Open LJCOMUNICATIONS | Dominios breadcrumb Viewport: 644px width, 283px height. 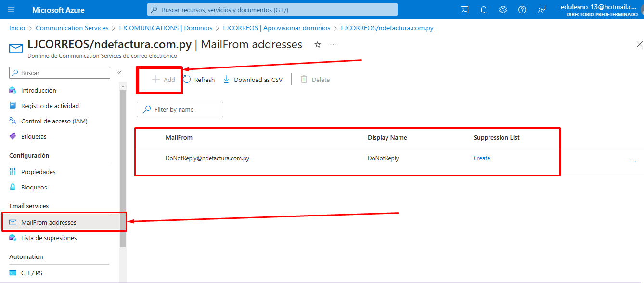(165, 28)
